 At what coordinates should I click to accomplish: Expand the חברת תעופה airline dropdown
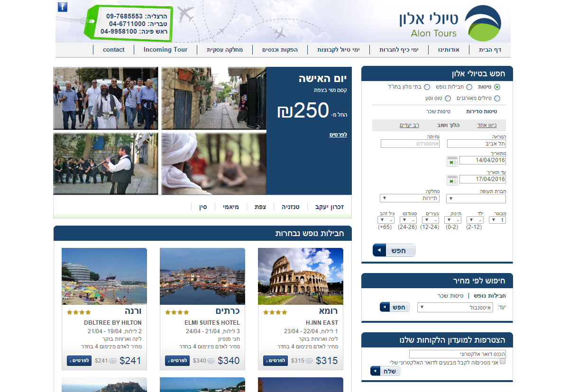(x=477, y=199)
